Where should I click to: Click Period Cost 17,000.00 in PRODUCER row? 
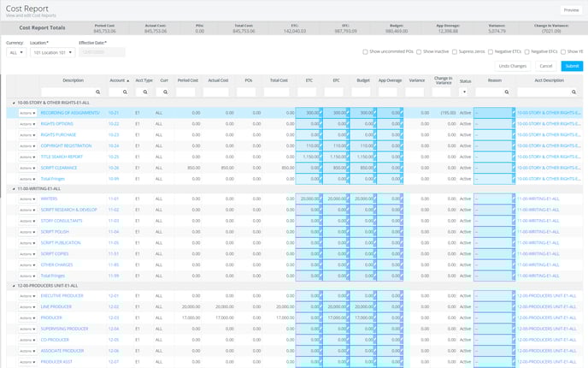(x=191, y=318)
